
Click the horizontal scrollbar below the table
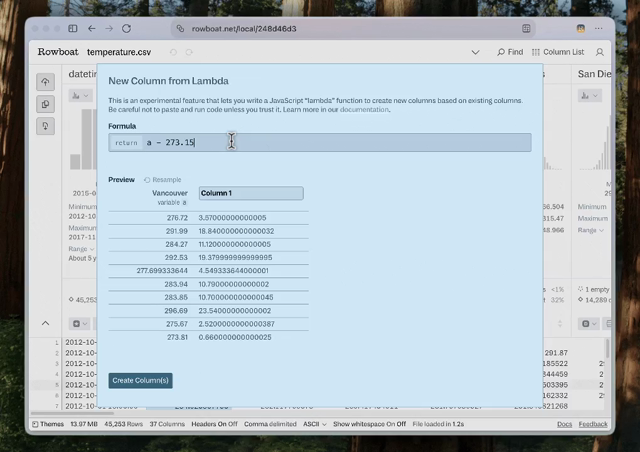coord(72,413)
